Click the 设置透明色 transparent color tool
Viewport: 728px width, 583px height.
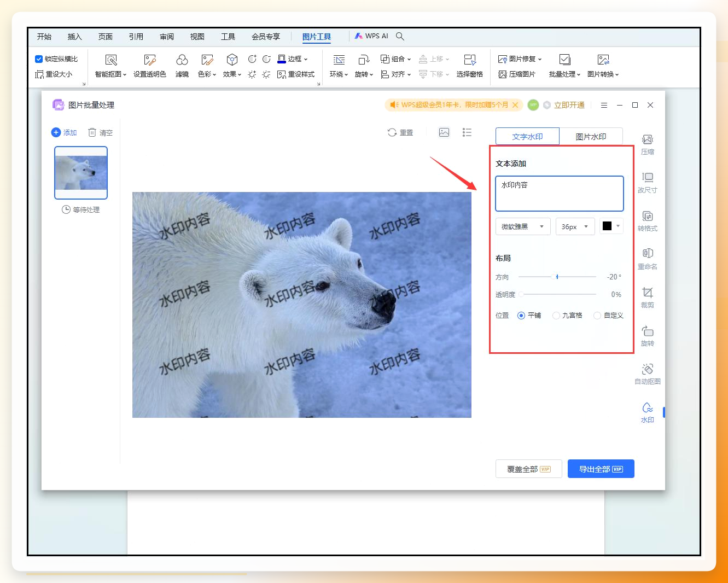coord(150,66)
